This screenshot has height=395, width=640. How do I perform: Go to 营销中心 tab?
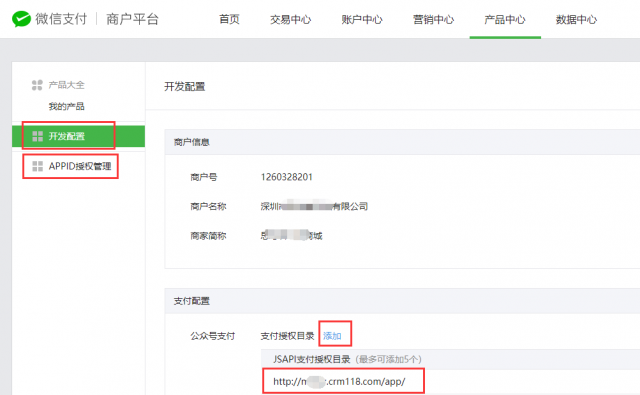coord(433,19)
